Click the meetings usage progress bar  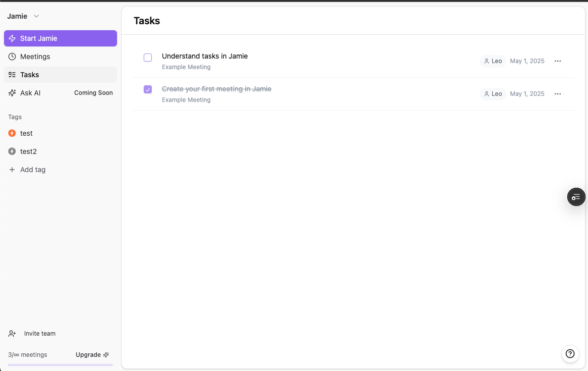tap(61, 364)
